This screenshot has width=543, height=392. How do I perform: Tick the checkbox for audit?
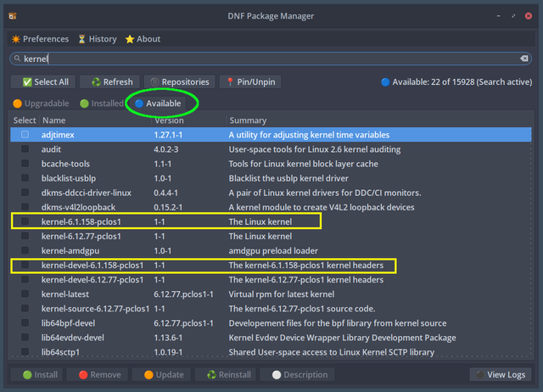click(25, 148)
